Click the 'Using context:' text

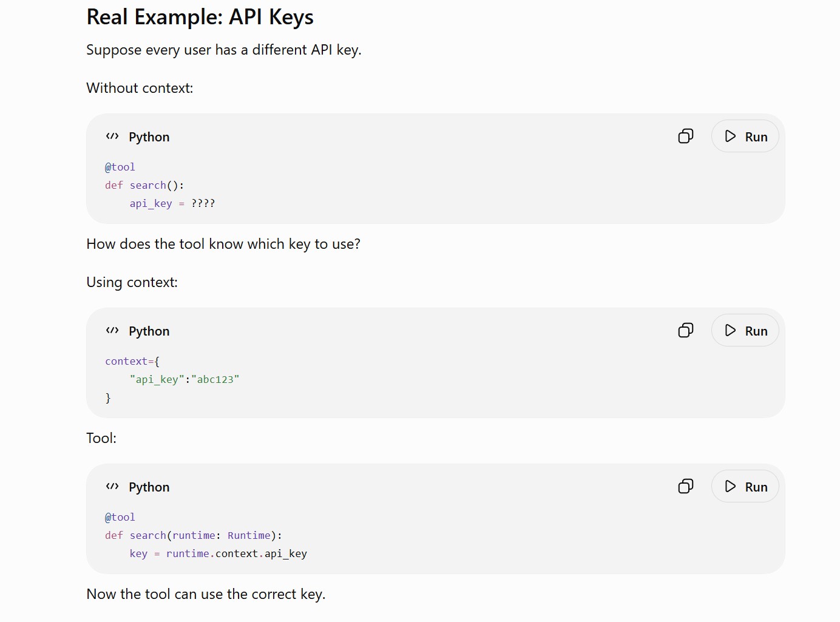tap(132, 282)
